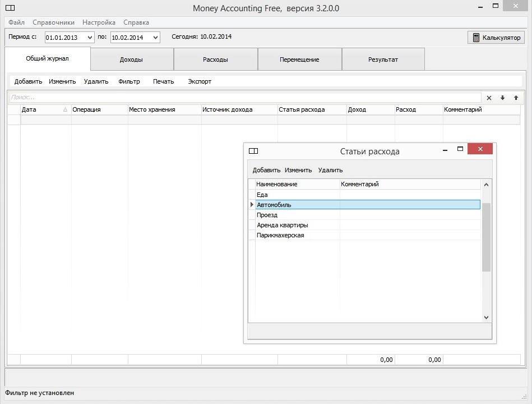Click the Статьи расхода dialog window icon
Screen dimensions: 532x404
253,151
